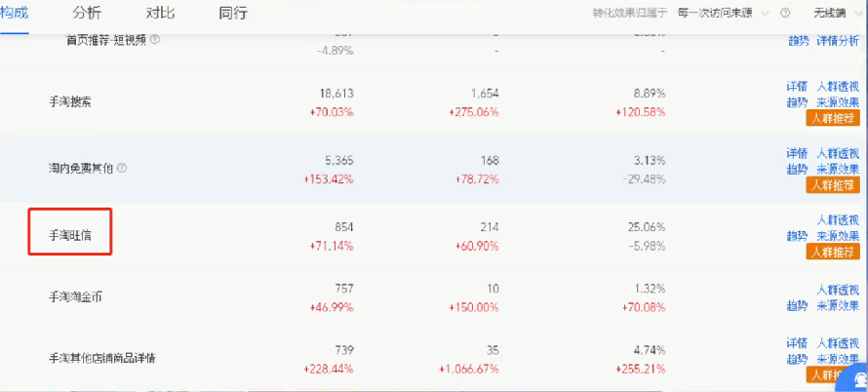Open 来源效果 link for 淘内免费其他
The width and height of the screenshot is (868, 392).
pyautogui.click(x=838, y=169)
